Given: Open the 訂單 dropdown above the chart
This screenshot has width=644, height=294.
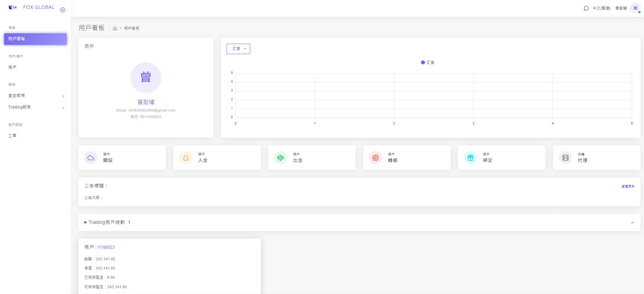Looking at the screenshot, I should pyautogui.click(x=238, y=49).
